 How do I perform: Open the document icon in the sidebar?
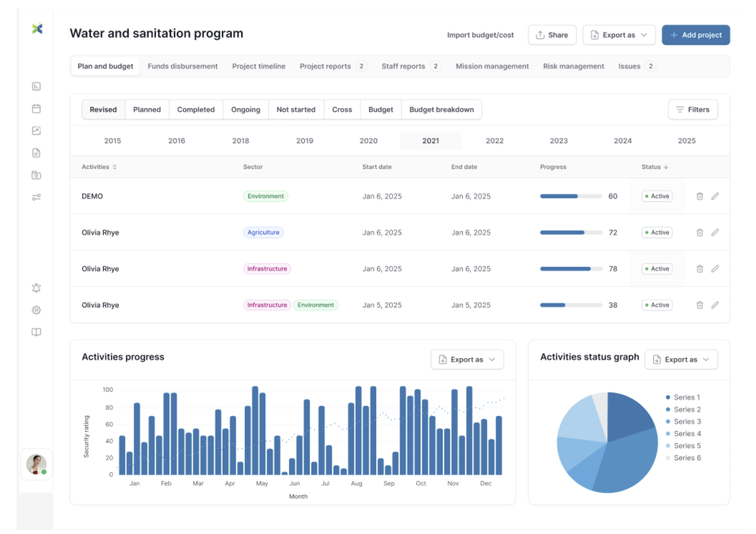36,153
